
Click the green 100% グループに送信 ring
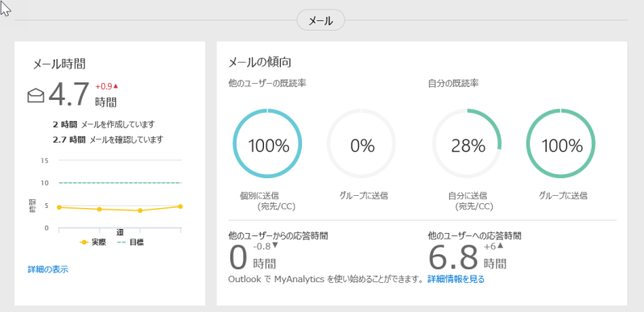[x=560, y=144]
